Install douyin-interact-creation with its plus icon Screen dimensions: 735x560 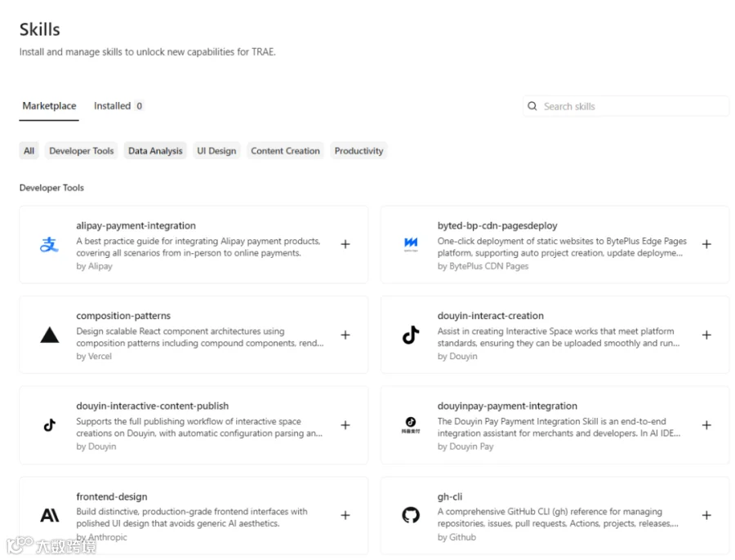point(706,335)
